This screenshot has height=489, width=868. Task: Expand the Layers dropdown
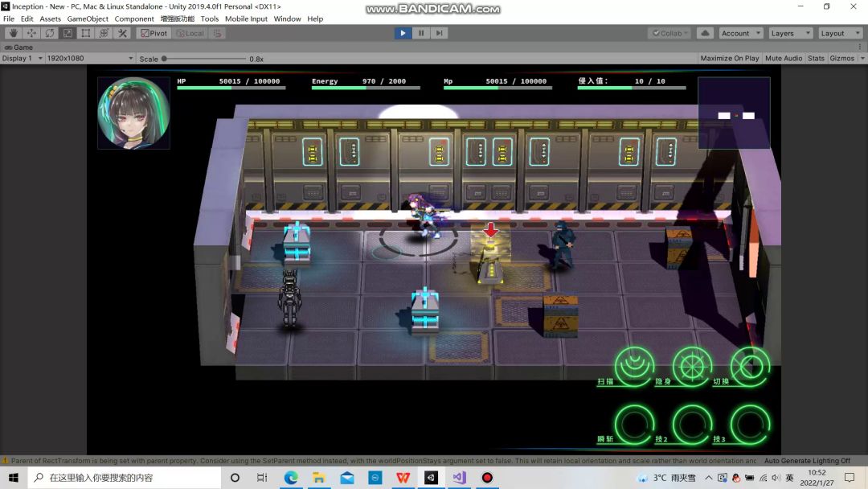click(790, 33)
